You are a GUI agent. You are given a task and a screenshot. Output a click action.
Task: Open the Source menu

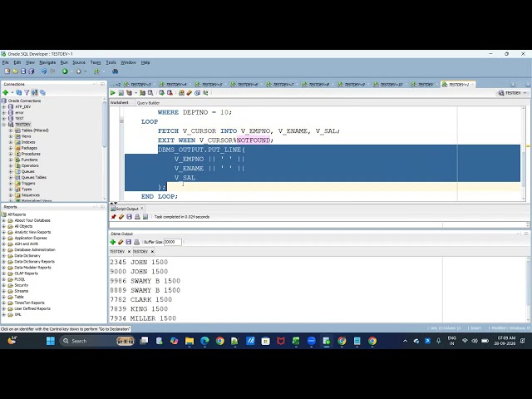[x=79, y=62]
